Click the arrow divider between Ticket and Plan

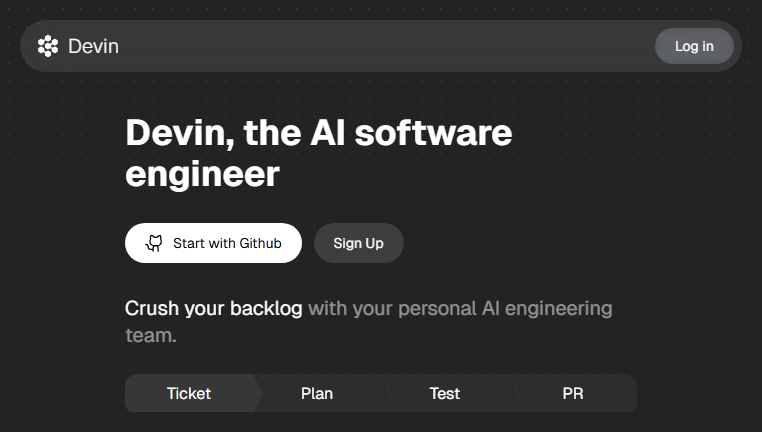[x=258, y=393]
